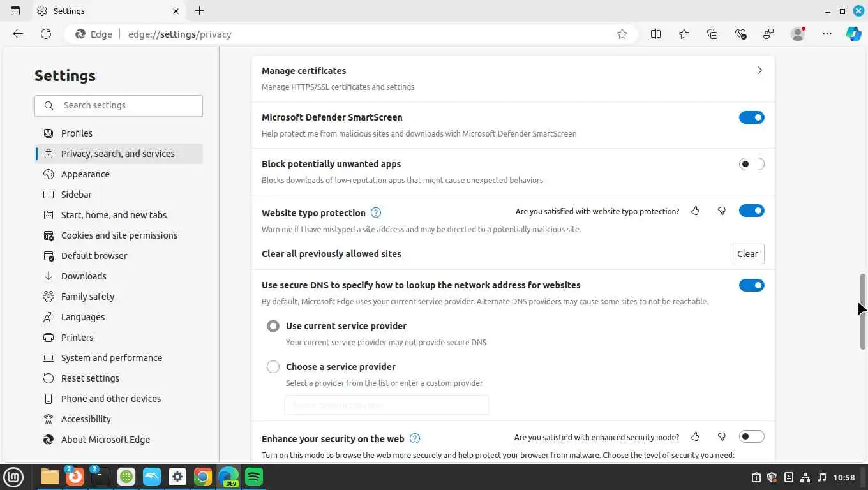868x490 pixels.
Task: Give thumbs up for enhanced security mode
Action: [695, 436]
